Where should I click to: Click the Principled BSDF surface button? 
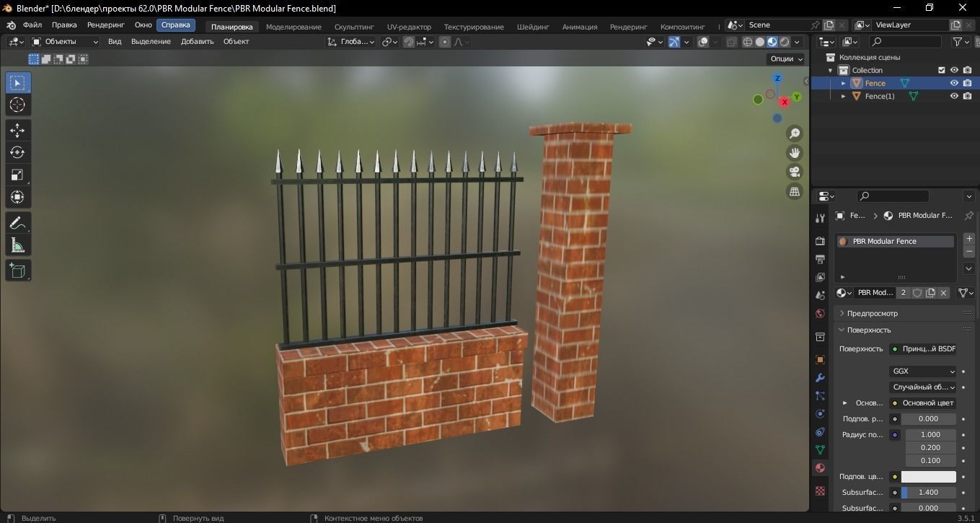[923, 349]
